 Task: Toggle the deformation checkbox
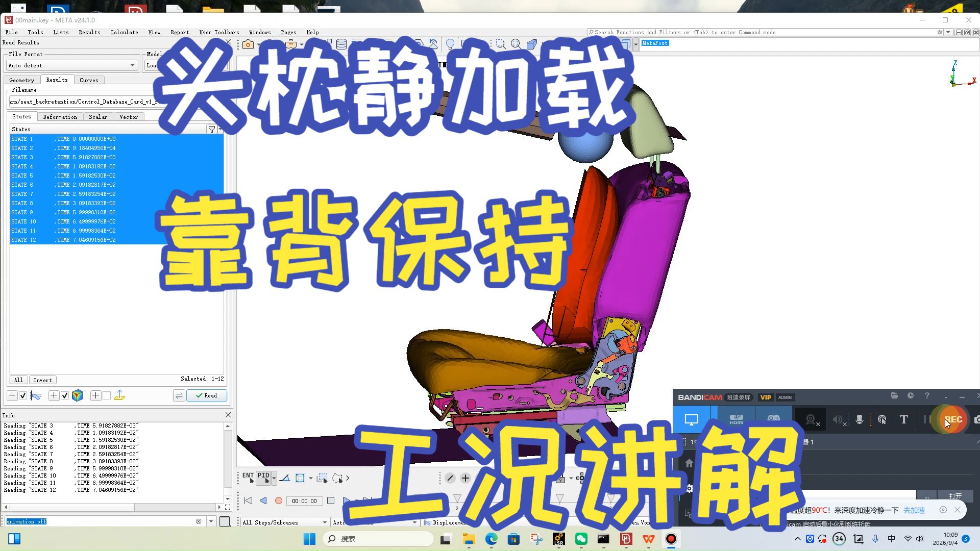coord(23,395)
